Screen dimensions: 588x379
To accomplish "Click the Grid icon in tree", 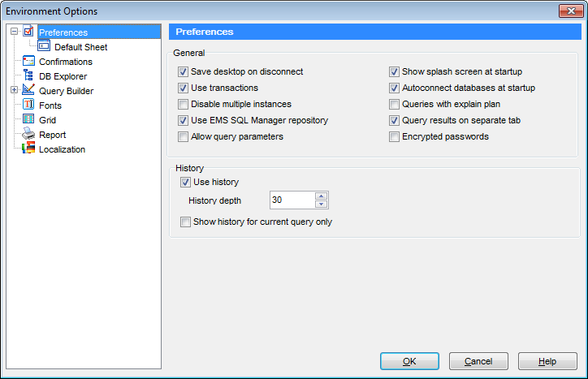I will (28, 120).
